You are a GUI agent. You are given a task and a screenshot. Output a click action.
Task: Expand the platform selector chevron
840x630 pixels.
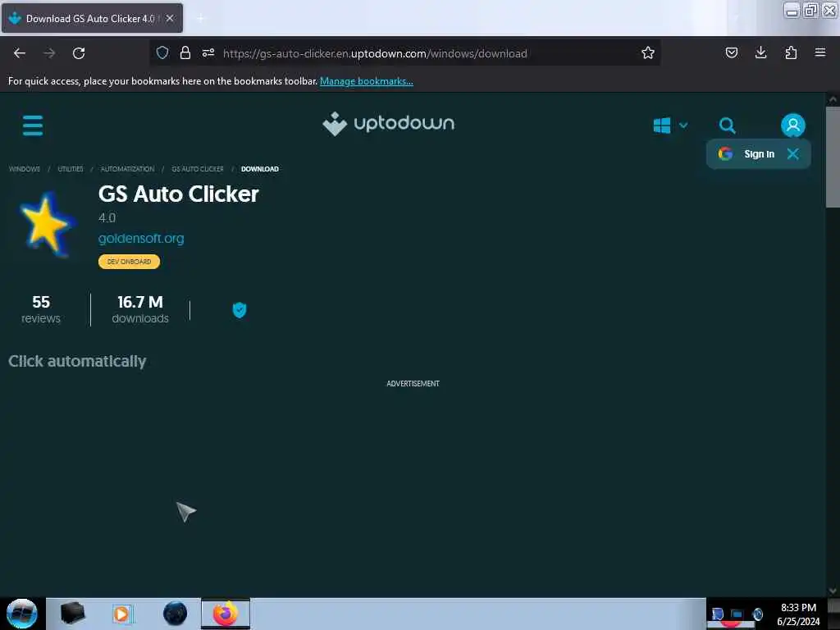coord(683,126)
